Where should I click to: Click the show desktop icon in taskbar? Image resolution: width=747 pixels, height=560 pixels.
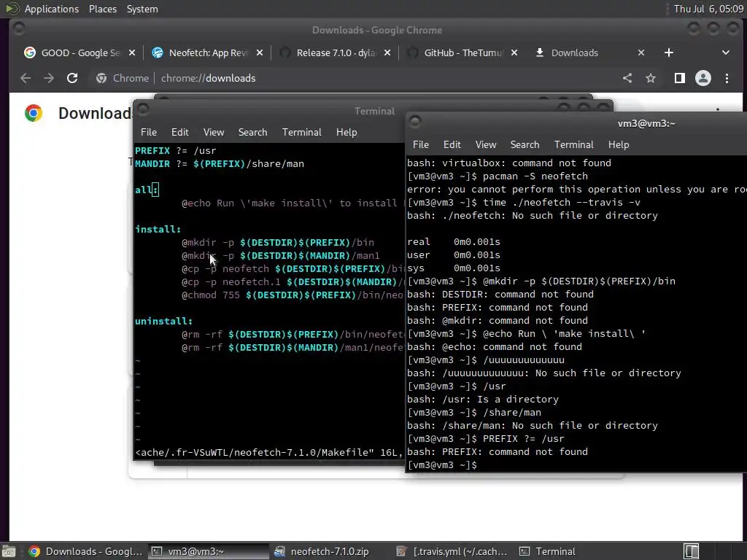coord(9,551)
